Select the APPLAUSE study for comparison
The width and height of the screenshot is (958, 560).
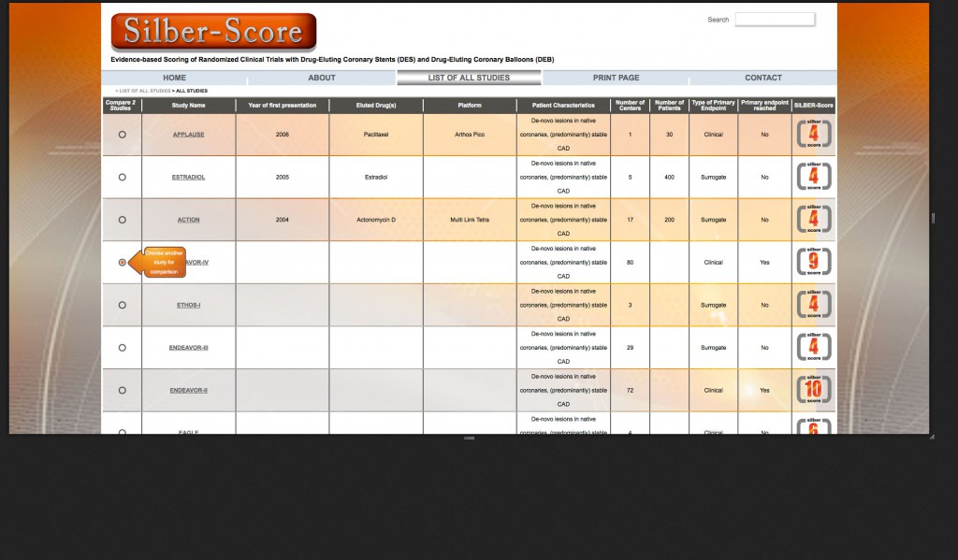[x=123, y=135]
